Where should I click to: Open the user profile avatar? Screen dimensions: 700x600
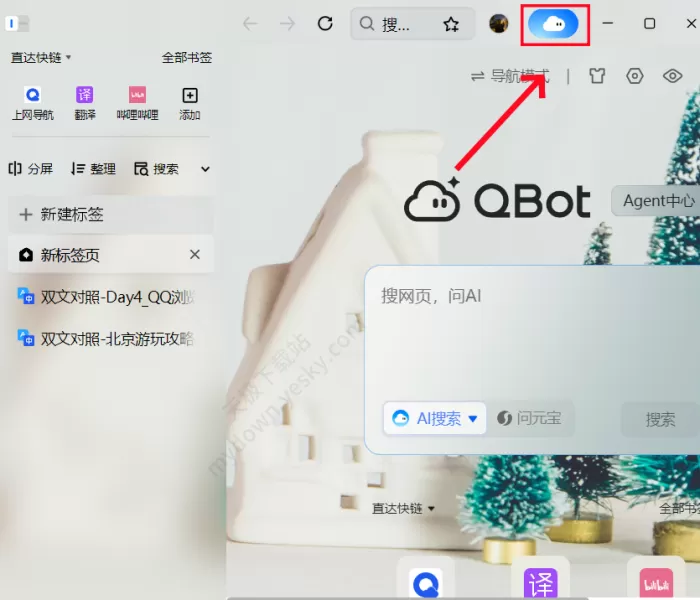click(499, 24)
